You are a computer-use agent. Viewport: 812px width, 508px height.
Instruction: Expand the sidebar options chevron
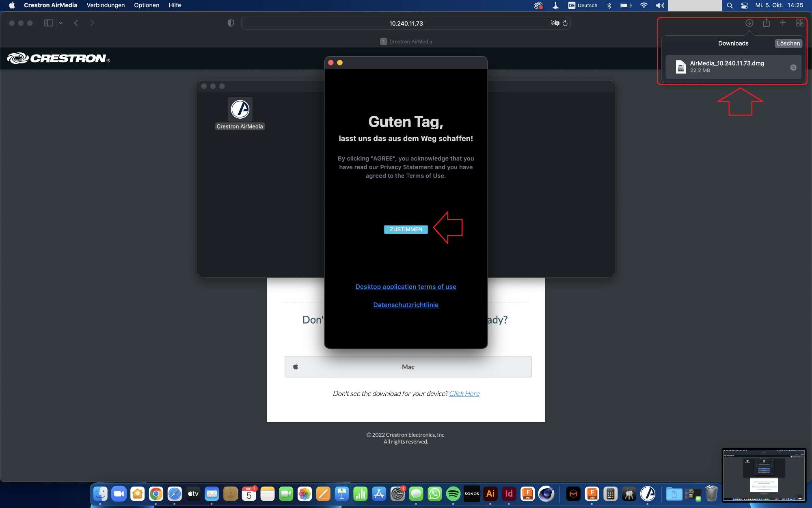click(60, 23)
